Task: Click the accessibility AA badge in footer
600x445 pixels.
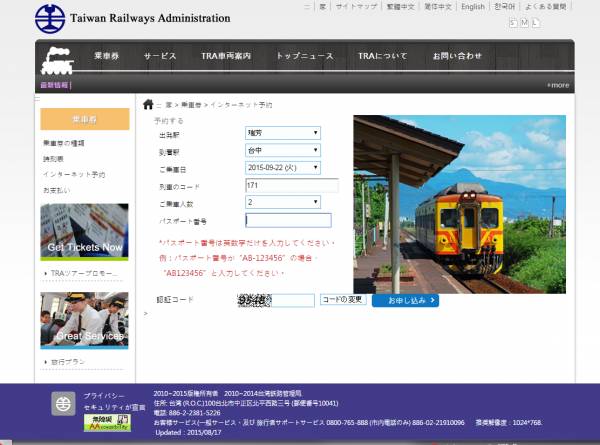Action: 107,423
